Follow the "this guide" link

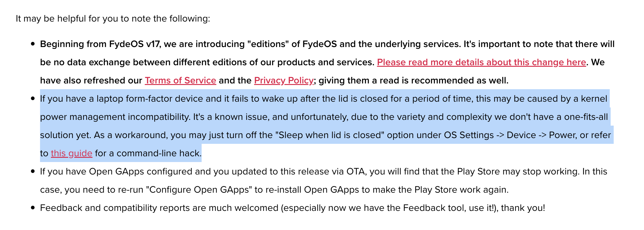72,153
